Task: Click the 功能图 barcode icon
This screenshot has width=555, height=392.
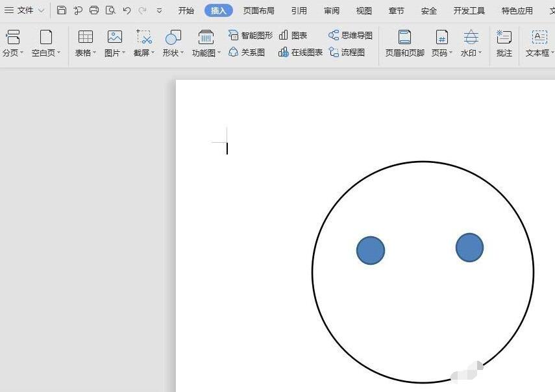Action: click(206, 37)
